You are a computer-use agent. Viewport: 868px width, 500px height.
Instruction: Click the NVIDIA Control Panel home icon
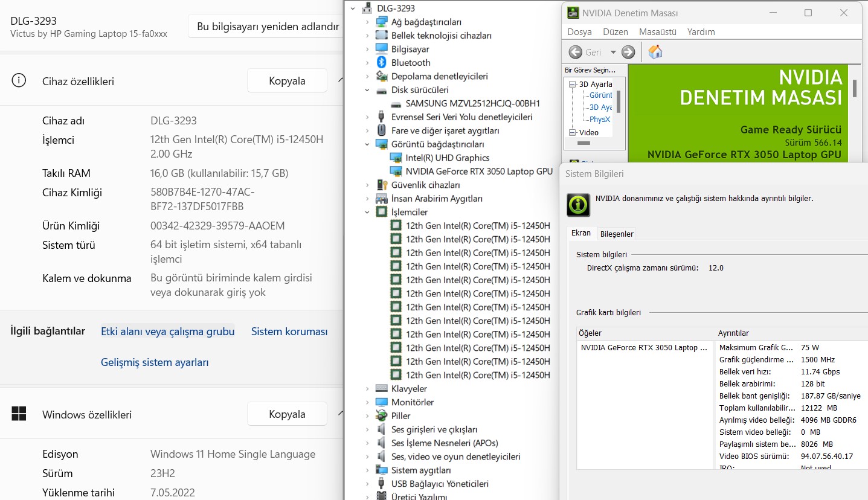tap(655, 52)
